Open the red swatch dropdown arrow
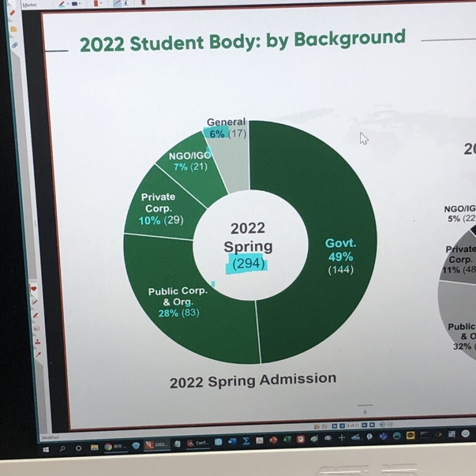 (101, 3)
